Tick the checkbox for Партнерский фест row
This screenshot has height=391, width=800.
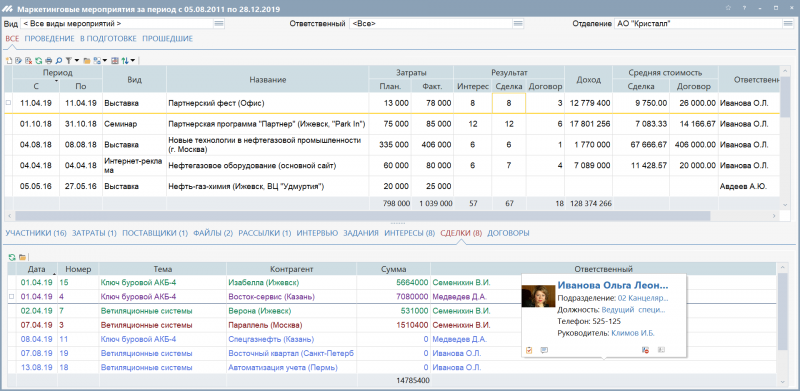[8, 103]
